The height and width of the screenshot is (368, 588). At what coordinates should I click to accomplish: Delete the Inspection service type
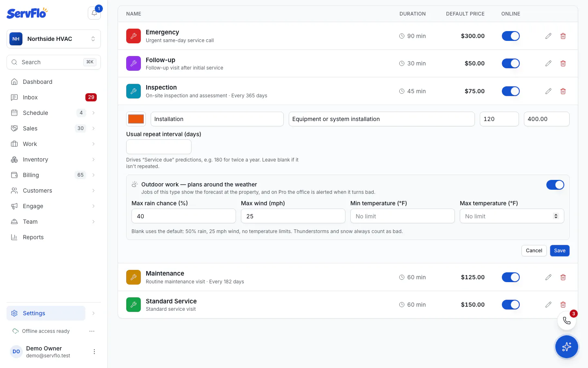tap(563, 91)
